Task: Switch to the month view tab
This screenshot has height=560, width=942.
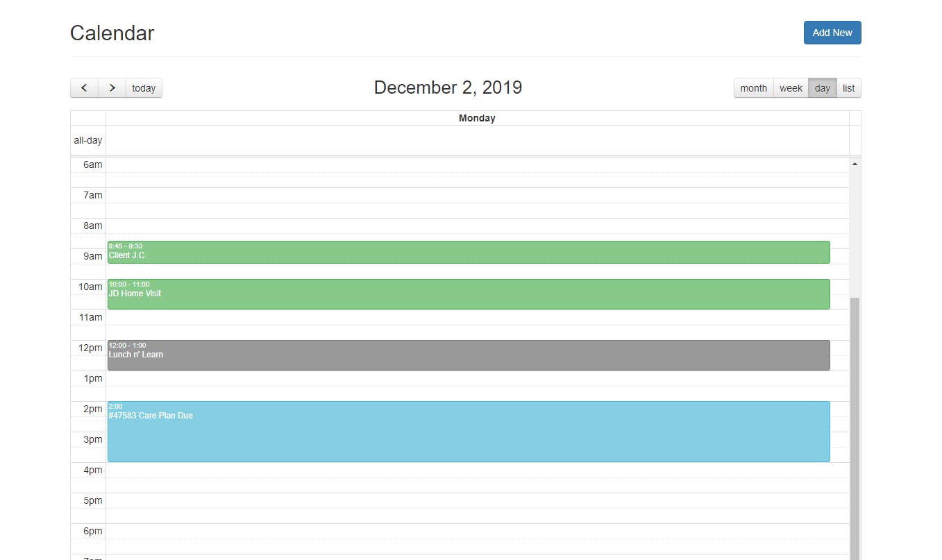Action: click(753, 87)
